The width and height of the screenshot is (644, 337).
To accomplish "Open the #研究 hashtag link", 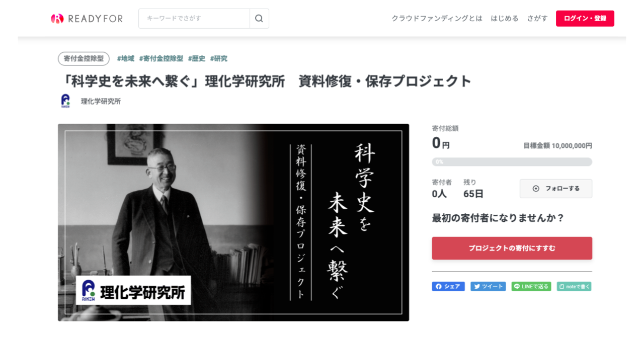I will [219, 59].
